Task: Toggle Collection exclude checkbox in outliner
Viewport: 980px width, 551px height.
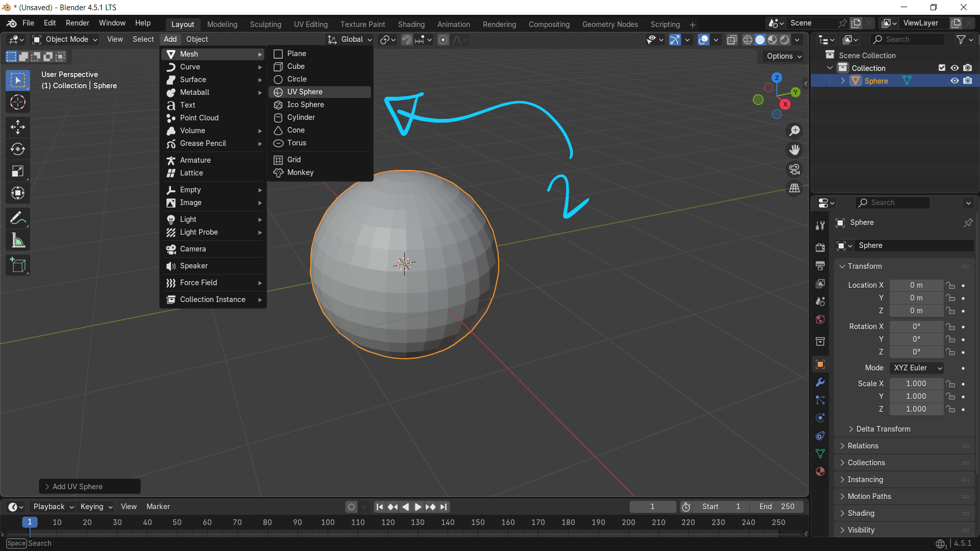Action: pyautogui.click(x=942, y=68)
